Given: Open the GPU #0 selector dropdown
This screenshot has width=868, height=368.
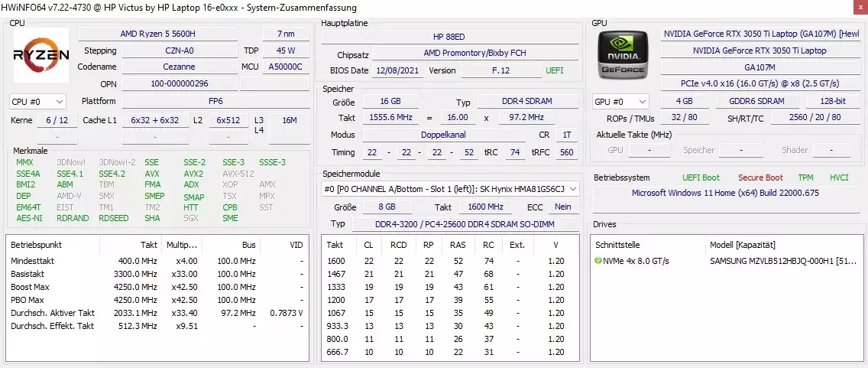Looking at the screenshot, I should (620, 101).
